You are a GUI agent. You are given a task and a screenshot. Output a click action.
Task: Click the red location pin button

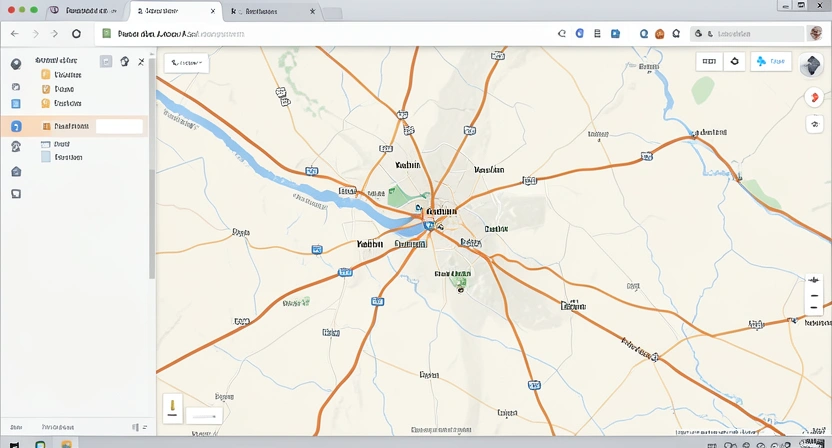coord(812,98)
